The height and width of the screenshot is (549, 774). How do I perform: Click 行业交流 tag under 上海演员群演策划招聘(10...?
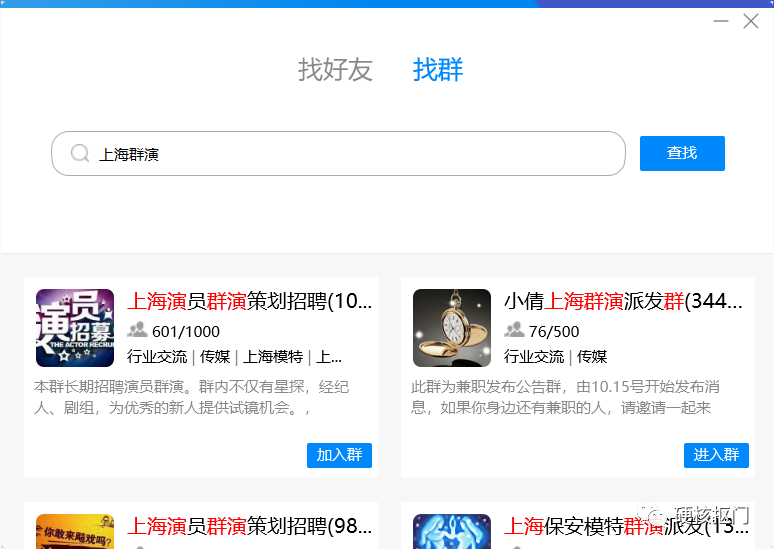tap(157, 357)
